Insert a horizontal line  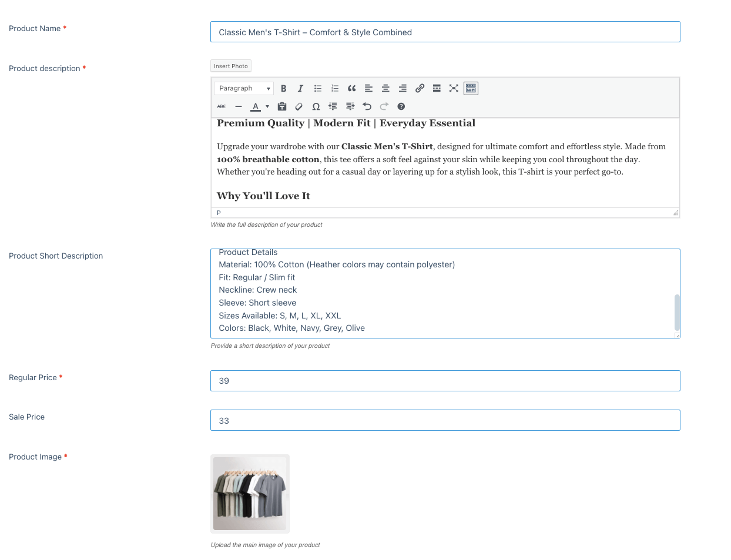tap(239, 106)
